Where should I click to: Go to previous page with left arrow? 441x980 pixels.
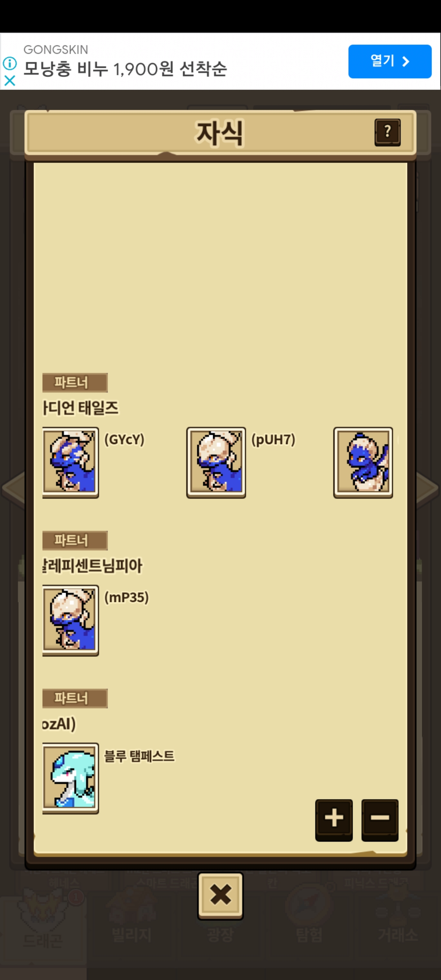[x=13, y=488]
